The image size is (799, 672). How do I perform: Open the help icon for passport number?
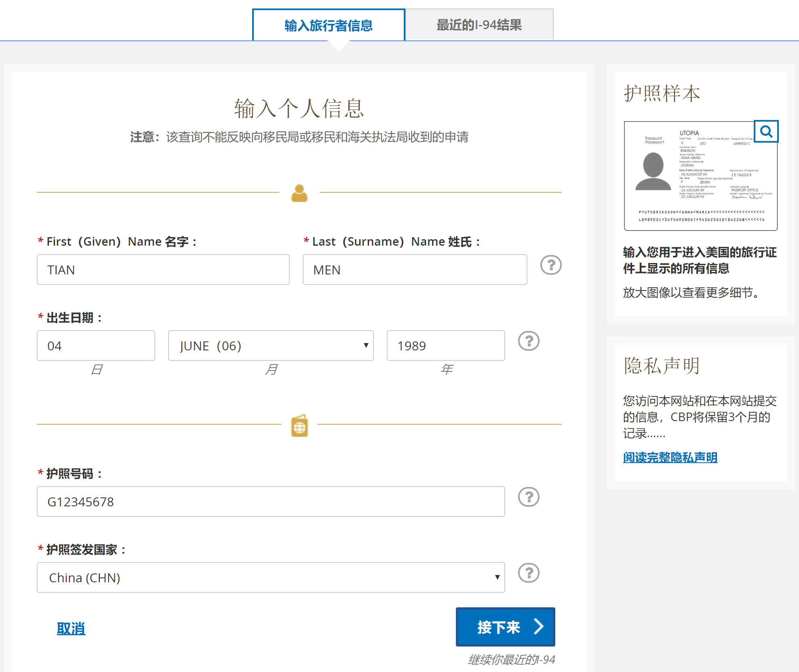(529, 497)
